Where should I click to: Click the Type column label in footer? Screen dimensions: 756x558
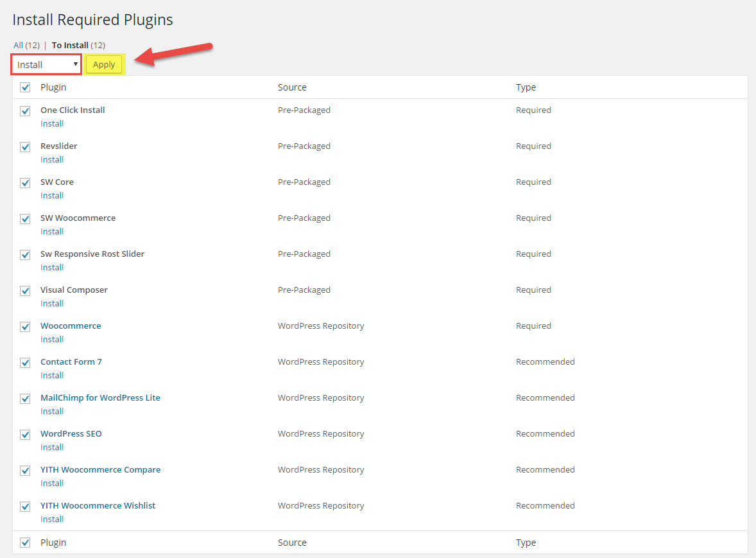coord(526,543)
